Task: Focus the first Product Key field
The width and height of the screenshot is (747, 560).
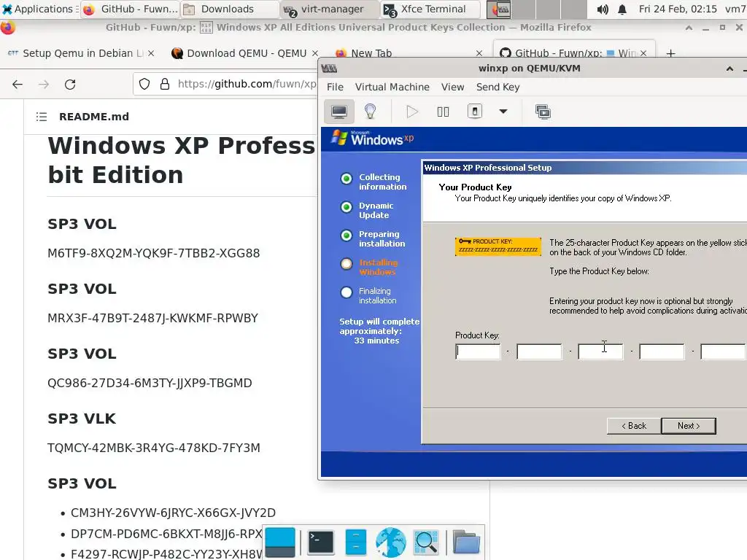Action: [x=478, y=351]
